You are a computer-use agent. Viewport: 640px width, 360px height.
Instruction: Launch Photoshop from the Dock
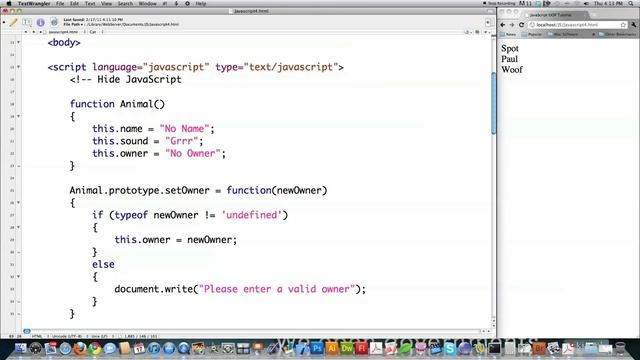click(317, 349)
